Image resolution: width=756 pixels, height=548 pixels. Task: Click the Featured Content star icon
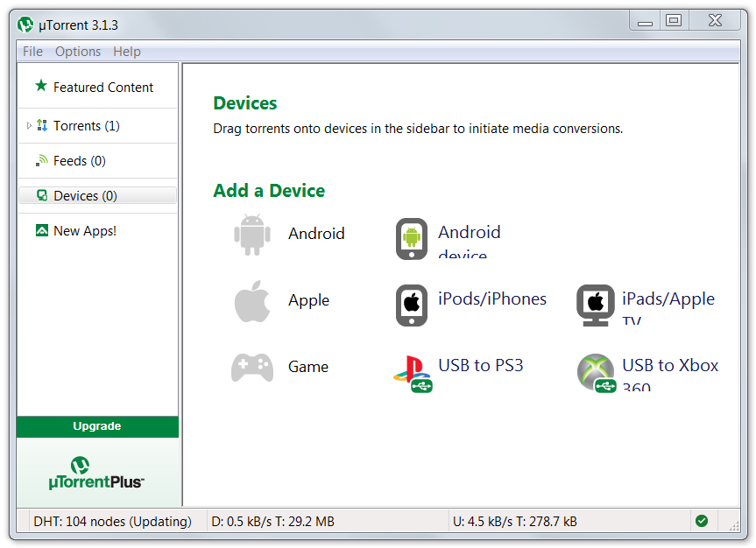pyautogui.click(x=41, y=86)
